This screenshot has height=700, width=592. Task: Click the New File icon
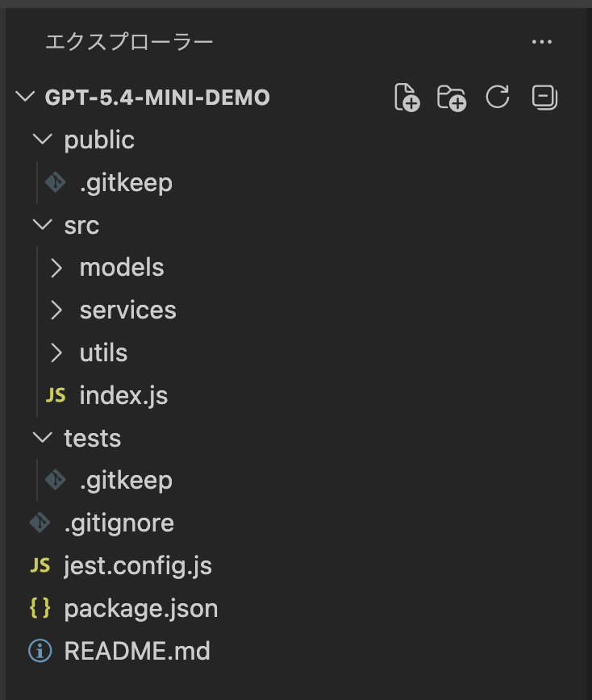click(x=406, y=97)
